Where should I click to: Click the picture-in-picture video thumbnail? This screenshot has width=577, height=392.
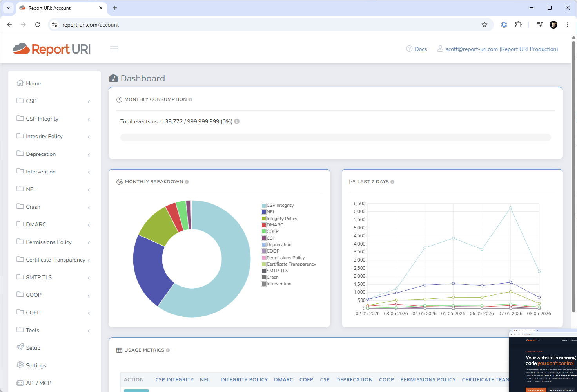[x=543, y=360]
